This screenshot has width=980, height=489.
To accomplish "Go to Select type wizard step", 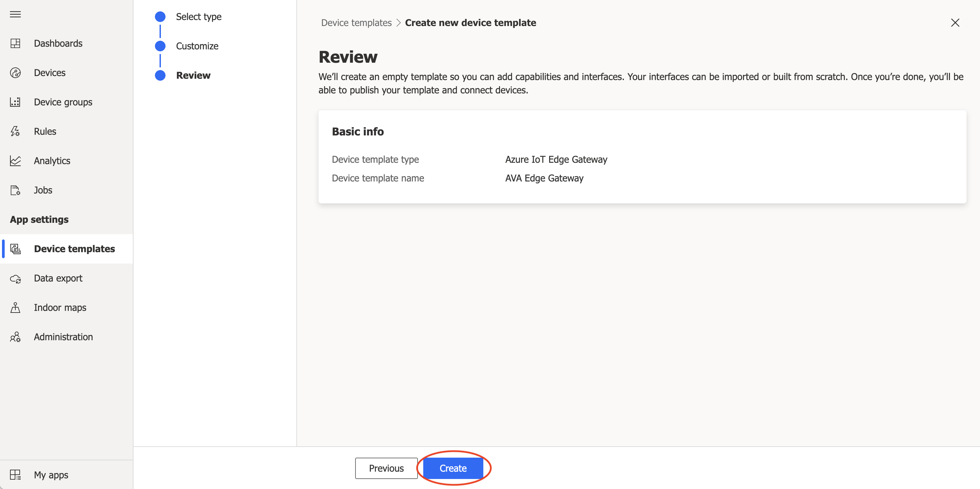I will [198, 17].
